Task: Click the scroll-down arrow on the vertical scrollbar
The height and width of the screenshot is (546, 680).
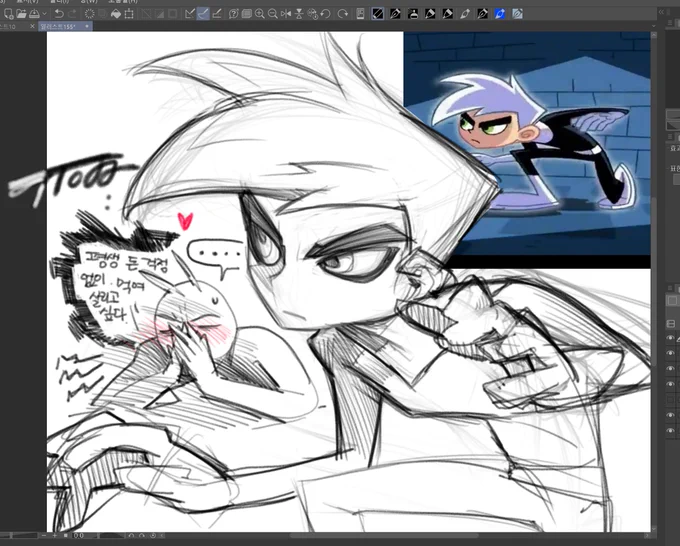Action: 654,528
